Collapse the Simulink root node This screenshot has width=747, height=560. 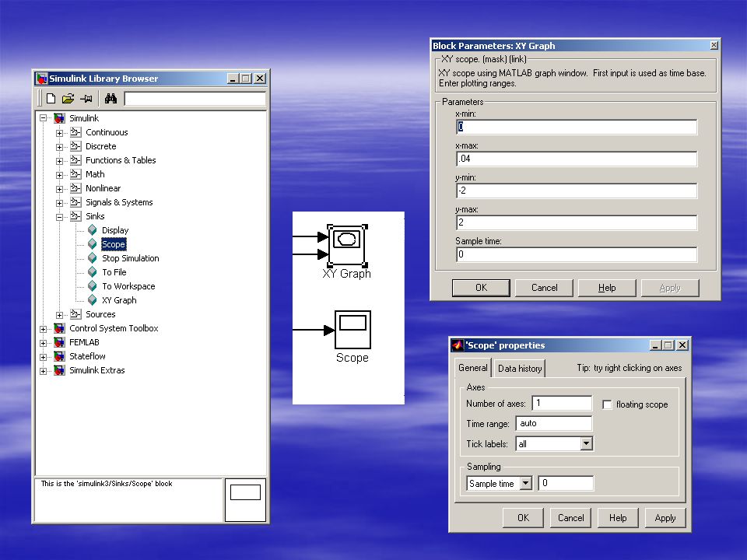(x=44, y=117)
